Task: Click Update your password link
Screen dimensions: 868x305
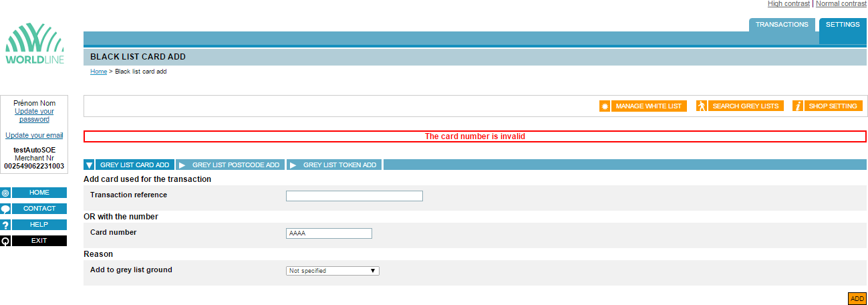Action: (34, 116)
